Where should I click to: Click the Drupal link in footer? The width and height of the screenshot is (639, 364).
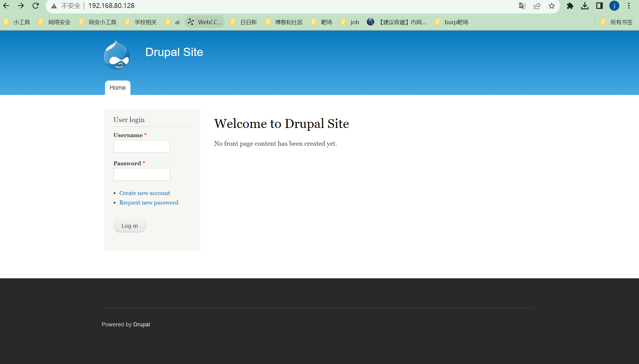(x=141, y=325)
